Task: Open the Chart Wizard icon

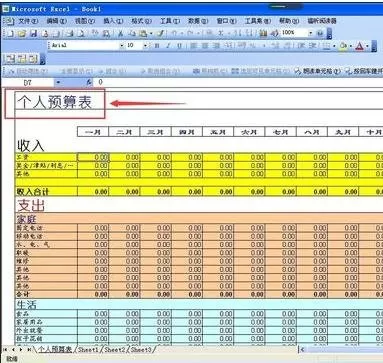Action: tap(263, 33)
